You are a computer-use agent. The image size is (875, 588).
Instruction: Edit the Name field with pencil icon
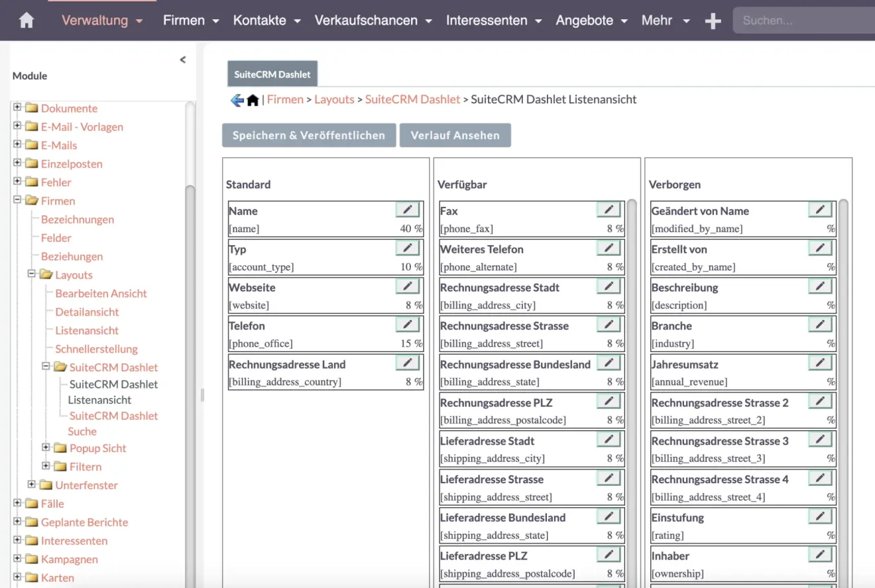click(408, 210)
